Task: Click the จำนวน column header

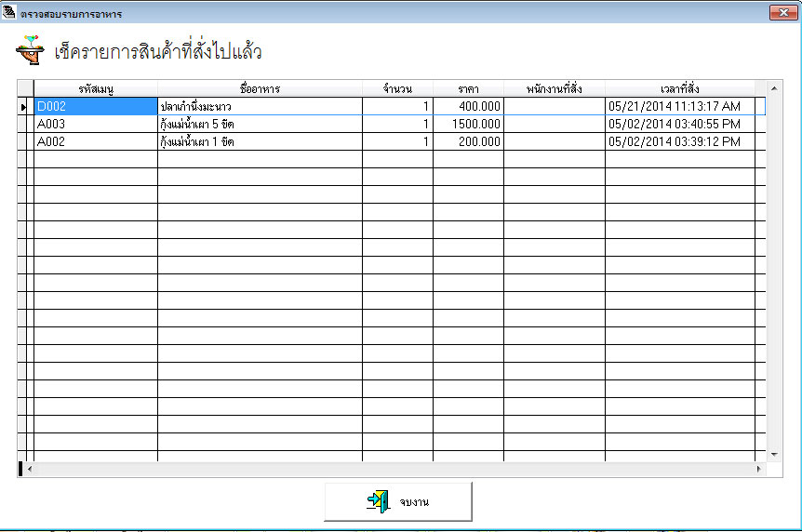Action: pos(397,88)
